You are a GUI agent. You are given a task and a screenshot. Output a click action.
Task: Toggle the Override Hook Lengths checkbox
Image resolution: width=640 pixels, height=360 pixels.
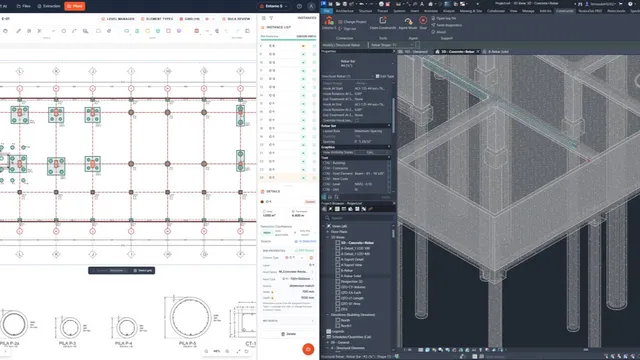point(357,120)
